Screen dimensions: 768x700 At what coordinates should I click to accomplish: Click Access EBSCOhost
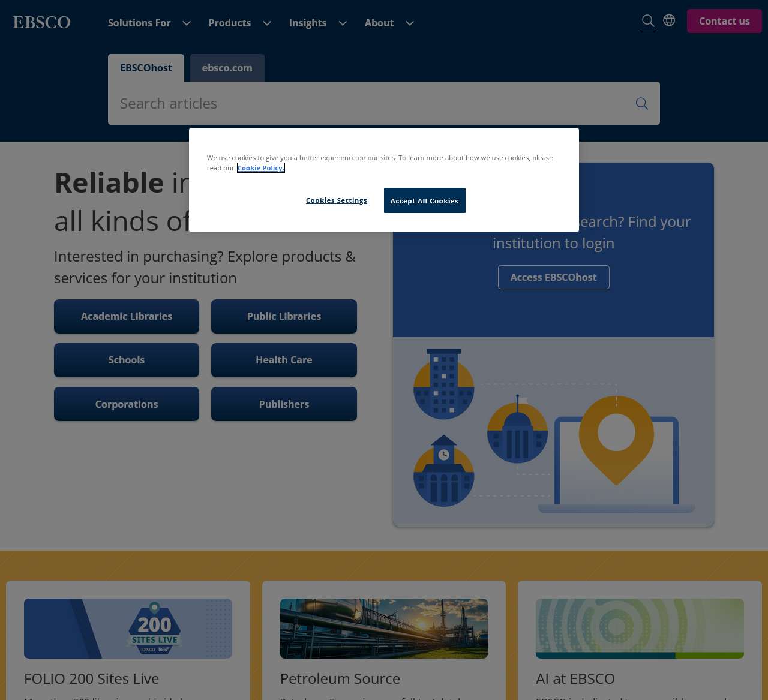553,277
